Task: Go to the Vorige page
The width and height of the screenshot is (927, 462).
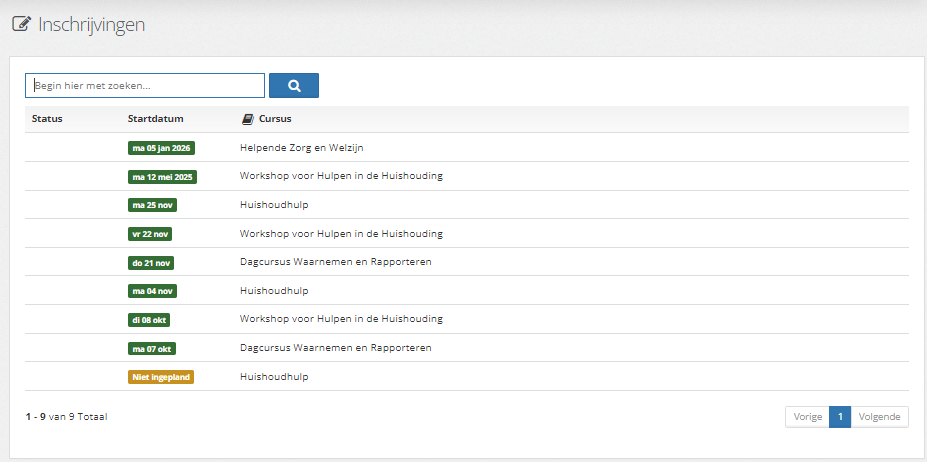Action: pos(808,416)
